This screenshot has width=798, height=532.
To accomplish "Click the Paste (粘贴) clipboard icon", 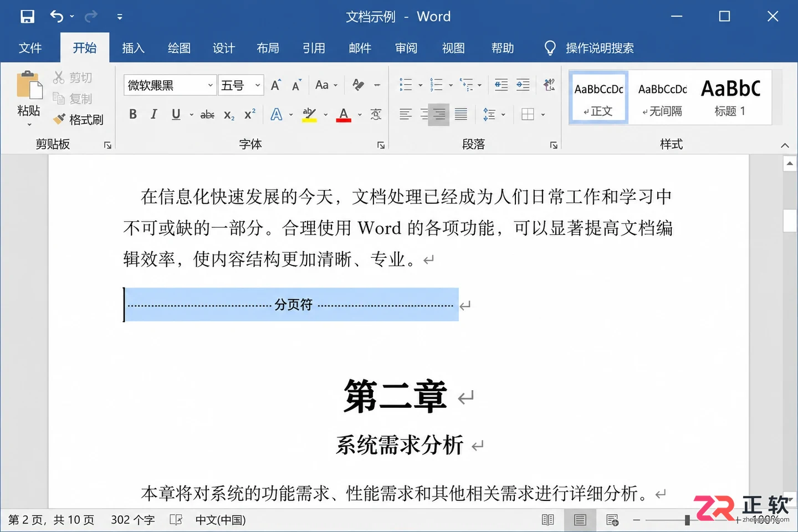I will tap(29, 86).
